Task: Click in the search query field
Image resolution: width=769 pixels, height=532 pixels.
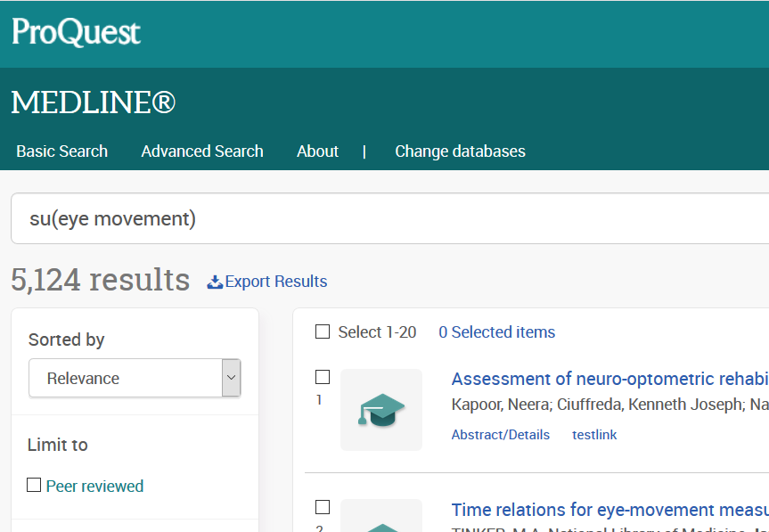Action: [389, 218]
